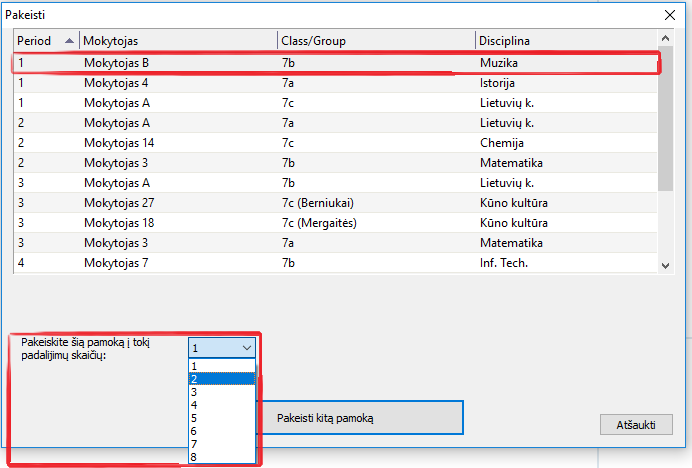The image size is (692, 468).
Task: Choose the Mokytojas 27 Berniukai row
Action: tap(330, 203)
